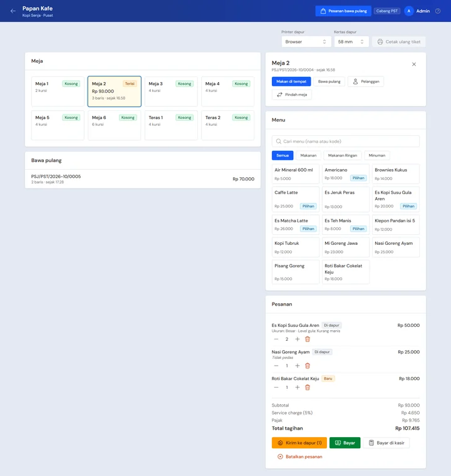451x476 pixels.
Task: Click Cetak ulang tiket button
Action: coord(399,41)
